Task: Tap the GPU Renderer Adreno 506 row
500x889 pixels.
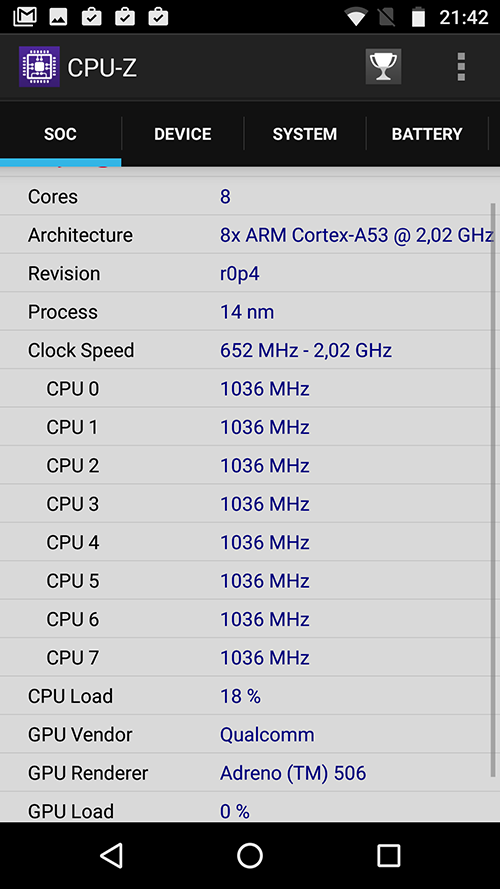Action: 250,773
